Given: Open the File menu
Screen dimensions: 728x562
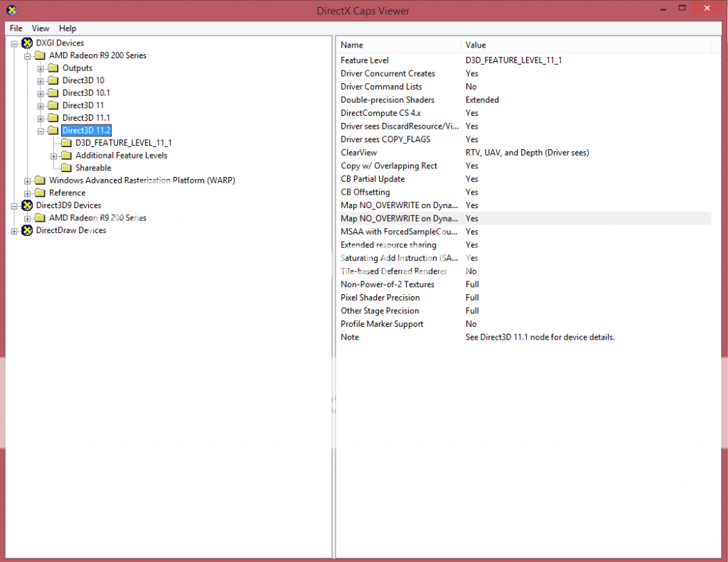Looking at the screenshot, I should pos(16,28).
